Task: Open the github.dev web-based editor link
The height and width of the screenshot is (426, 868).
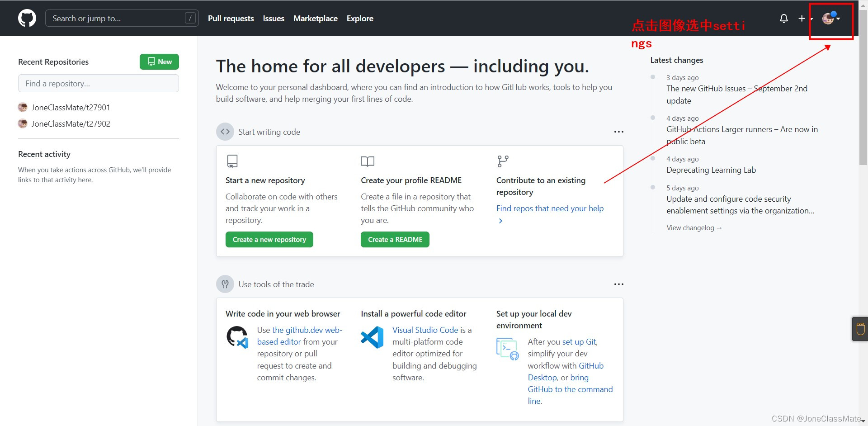Action: 300,336
